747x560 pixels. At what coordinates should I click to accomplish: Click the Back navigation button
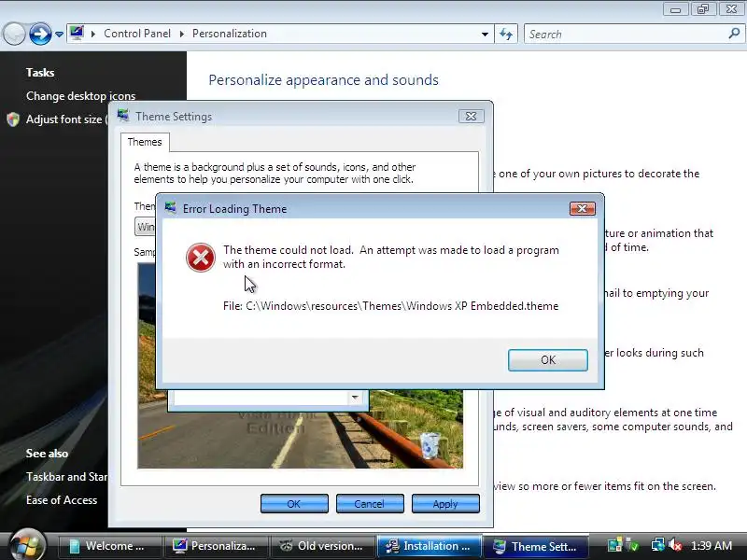[14, 34]
